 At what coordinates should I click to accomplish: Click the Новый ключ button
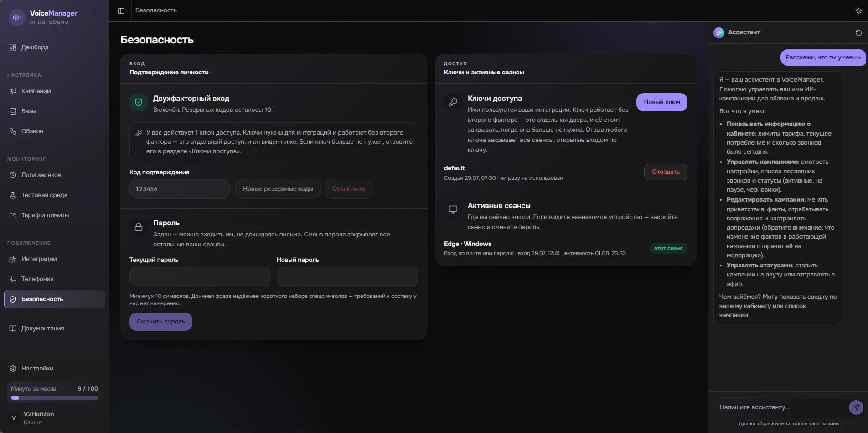661,102
